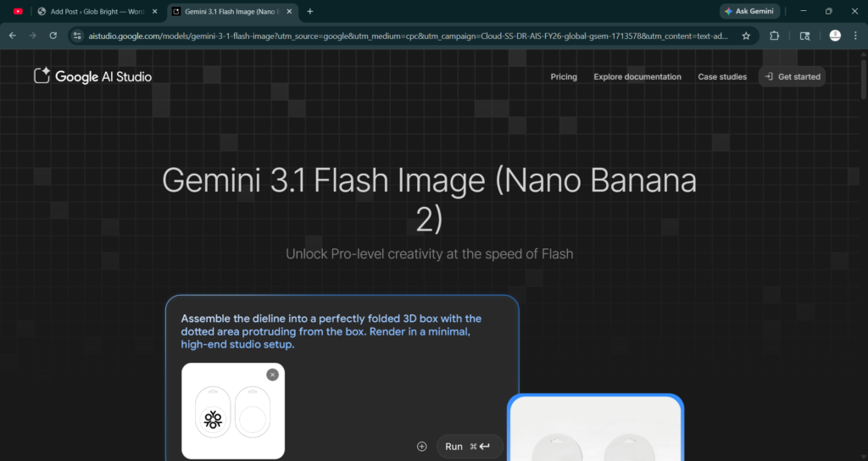Click the Ask Gemini button

point(750,11)
